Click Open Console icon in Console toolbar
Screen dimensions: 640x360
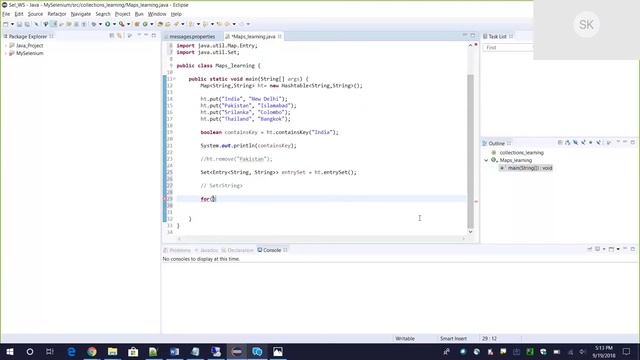pos(611,249)
